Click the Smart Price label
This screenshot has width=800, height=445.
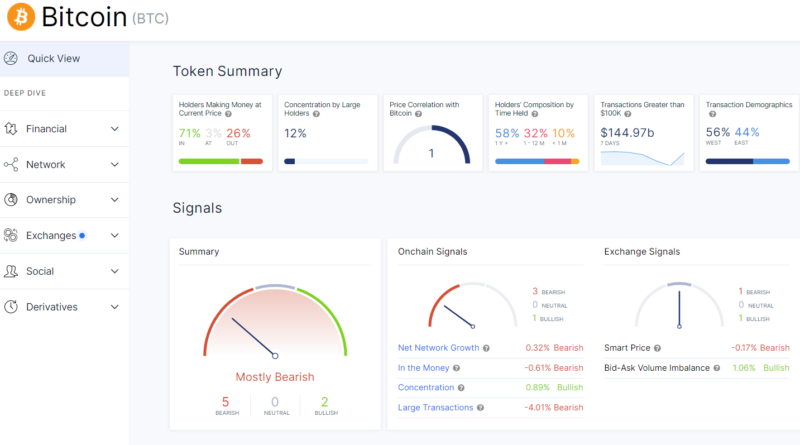click(x=627, y=348)
